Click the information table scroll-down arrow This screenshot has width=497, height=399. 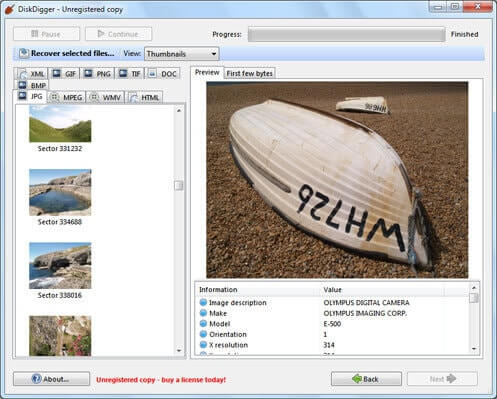(474, 349)
